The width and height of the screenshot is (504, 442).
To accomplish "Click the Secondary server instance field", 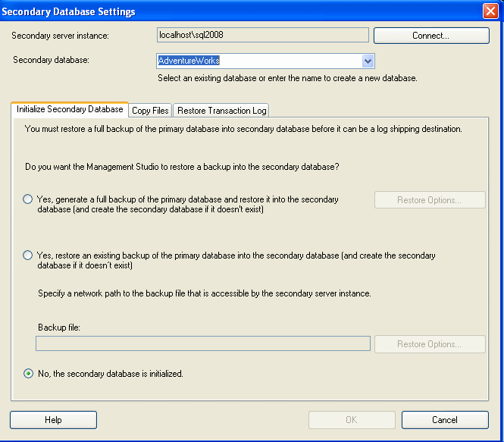I will click(x=262, y=35).
